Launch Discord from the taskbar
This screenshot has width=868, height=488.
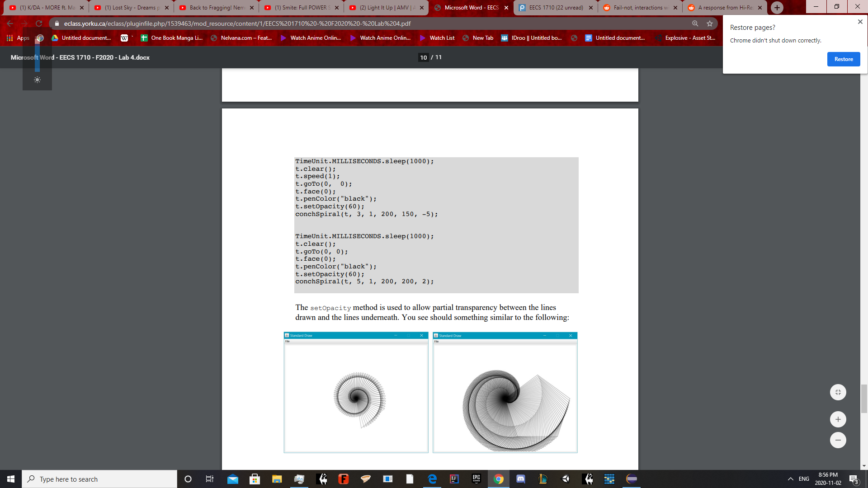pos(520,479)
